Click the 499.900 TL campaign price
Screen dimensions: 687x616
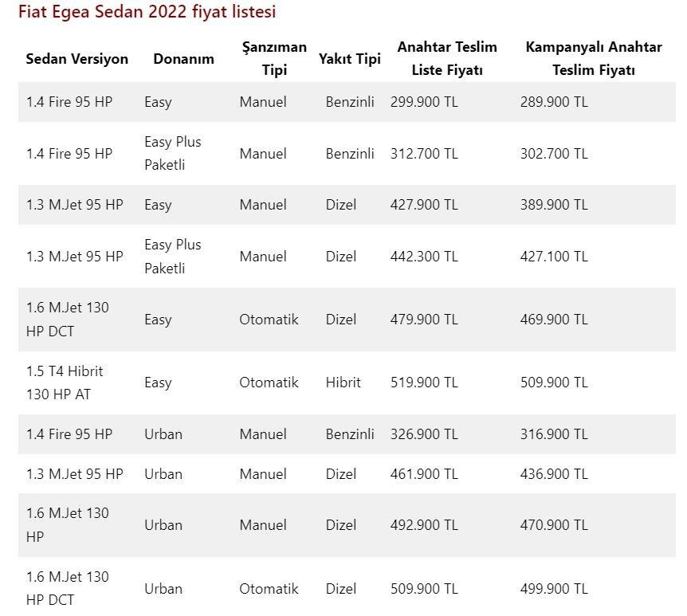[554, 589]
